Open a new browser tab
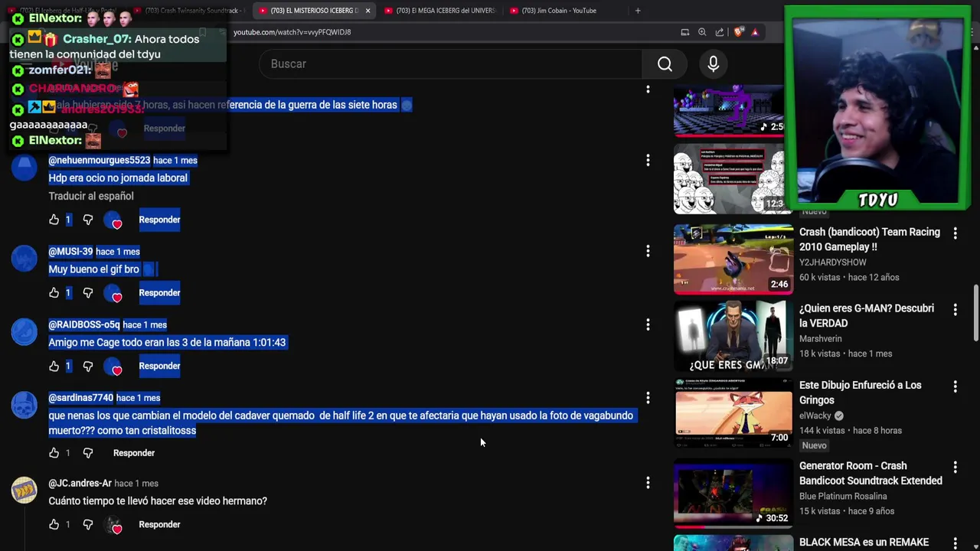980x551 pixels. coord(638,11)
